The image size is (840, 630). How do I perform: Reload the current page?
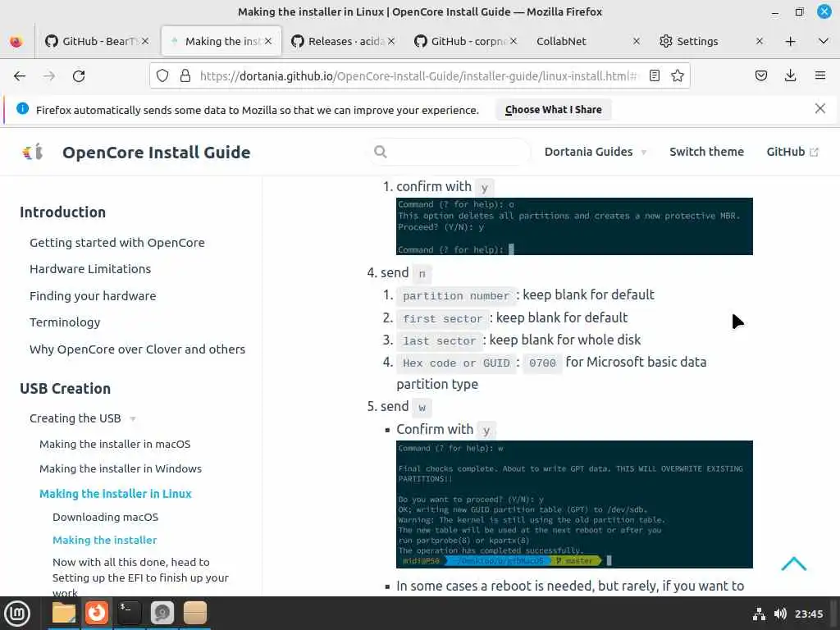click(x=79, y=76)
